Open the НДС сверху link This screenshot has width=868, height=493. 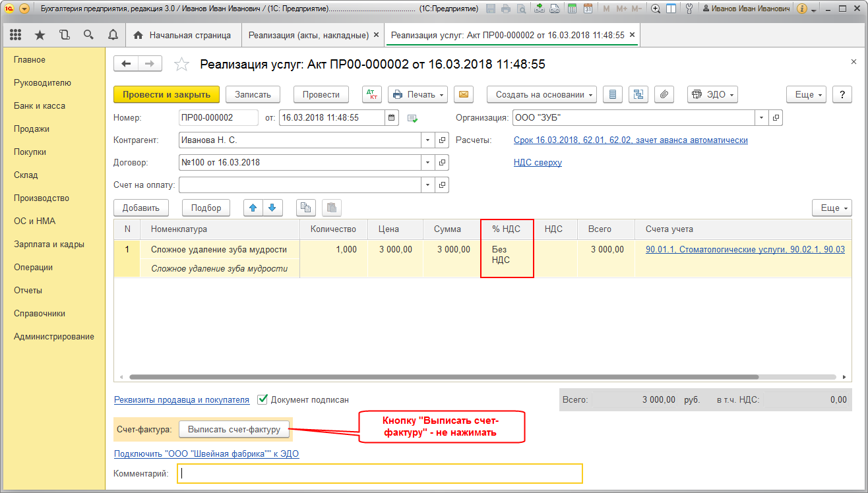click(x=538, y=162)
